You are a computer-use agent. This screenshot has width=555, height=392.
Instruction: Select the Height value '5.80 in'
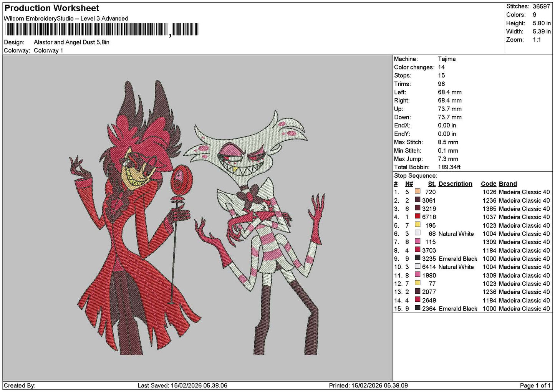click(x=542, y=23)
